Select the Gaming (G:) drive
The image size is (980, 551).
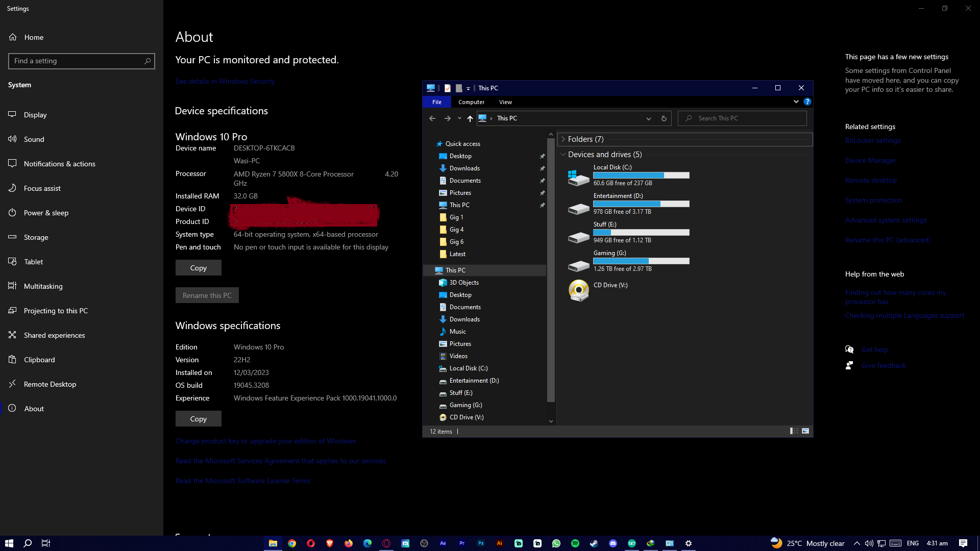[x=628, y=261]
